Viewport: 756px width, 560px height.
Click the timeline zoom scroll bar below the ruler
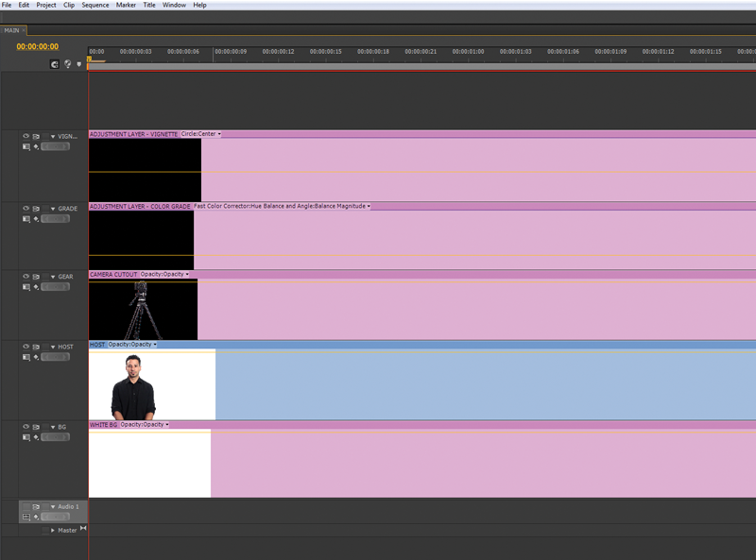tap(378, 65)
